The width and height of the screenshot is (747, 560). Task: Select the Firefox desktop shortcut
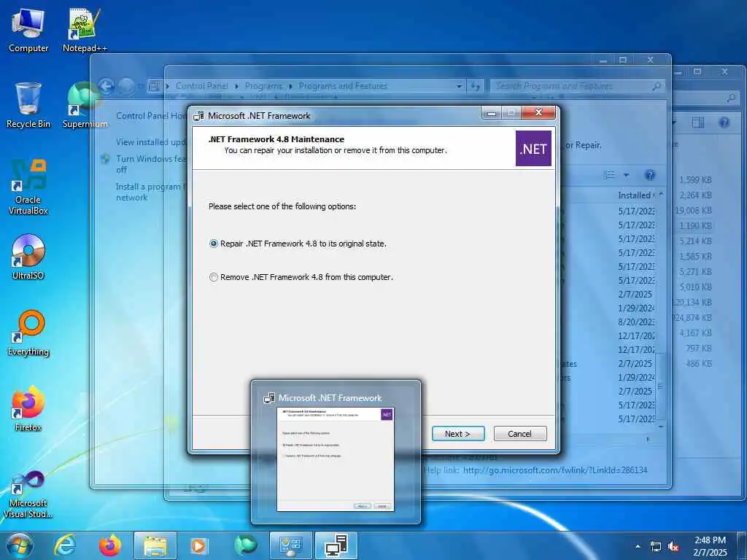pyautogui.click(x=28, y=409)
